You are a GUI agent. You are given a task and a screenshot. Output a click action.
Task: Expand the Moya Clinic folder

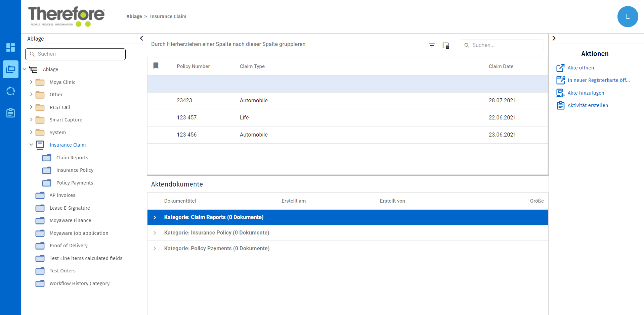(31, 82)
